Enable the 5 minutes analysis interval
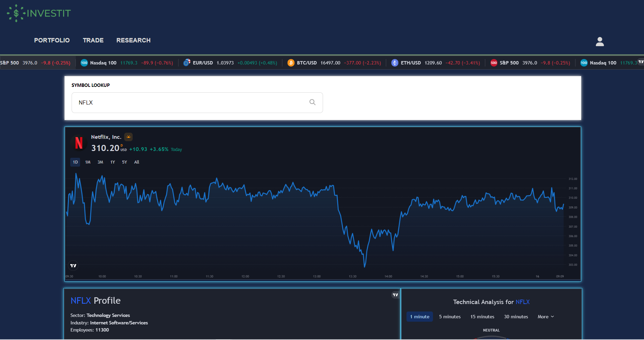 point(450,316)
